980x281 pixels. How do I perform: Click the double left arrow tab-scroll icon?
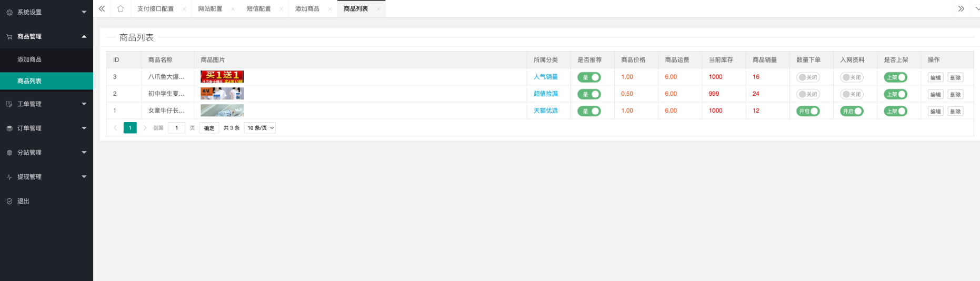[102, 9]
